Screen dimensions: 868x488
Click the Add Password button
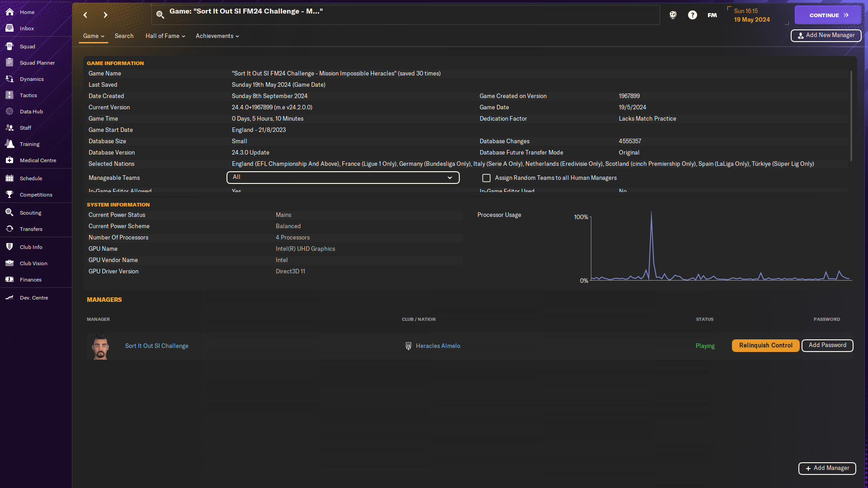(x=827, y=346)
